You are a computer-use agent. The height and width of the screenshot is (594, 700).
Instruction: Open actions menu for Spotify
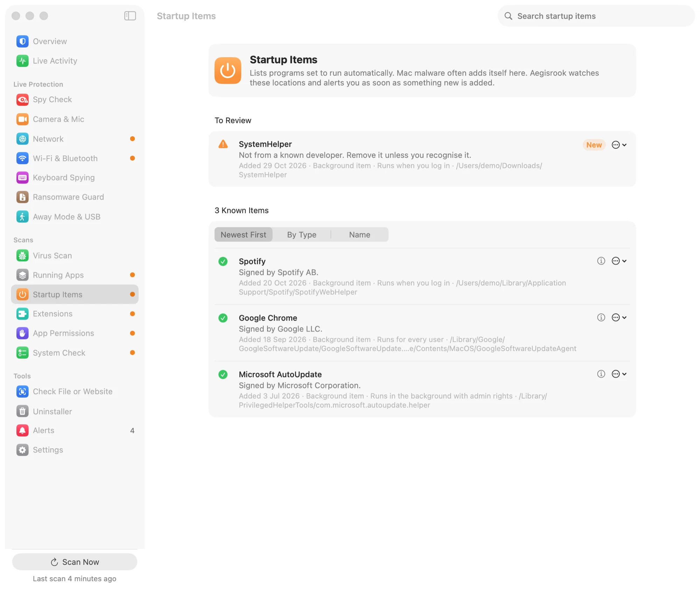[x=619, y=261]
